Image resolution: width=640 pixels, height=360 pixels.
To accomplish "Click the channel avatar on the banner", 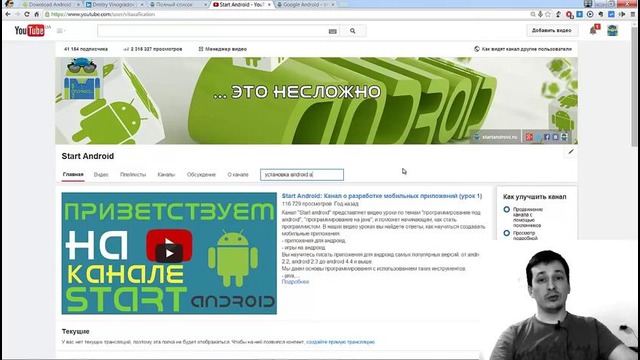I will click(81, 79).
